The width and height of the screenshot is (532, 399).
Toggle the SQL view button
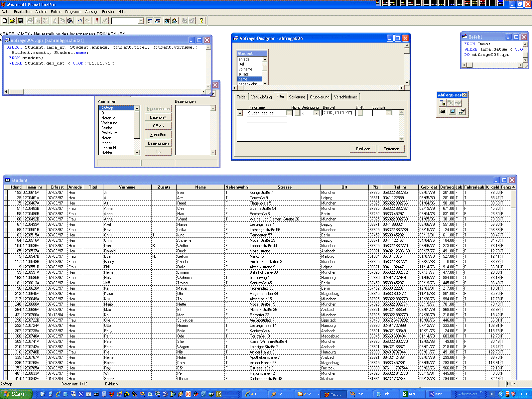[443, 112]
